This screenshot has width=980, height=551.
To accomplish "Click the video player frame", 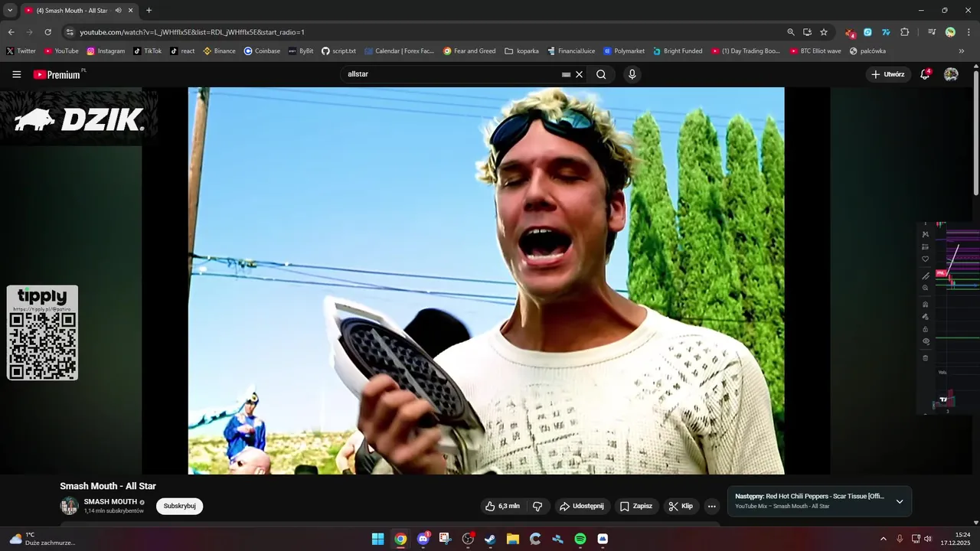I will [x=486, y=281].
